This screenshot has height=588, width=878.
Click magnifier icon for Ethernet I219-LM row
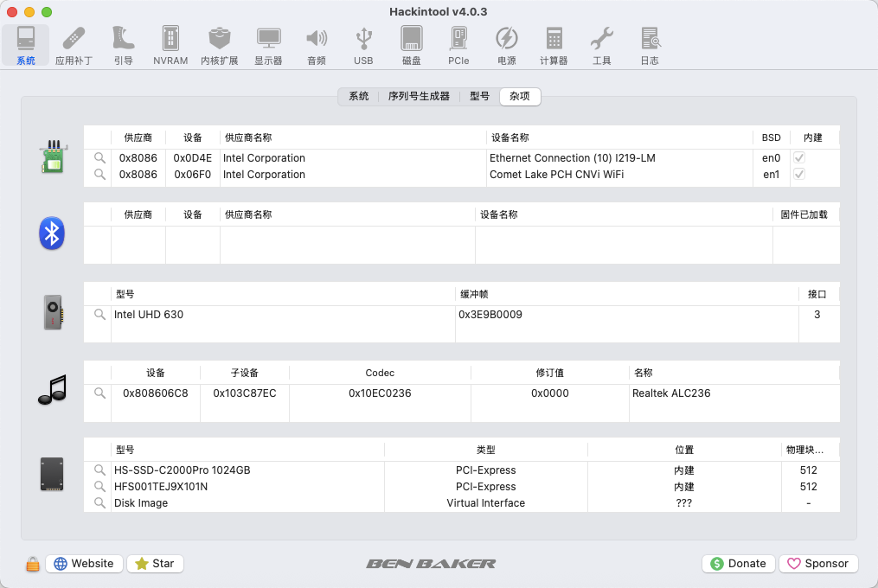click(x=99, y=158)
